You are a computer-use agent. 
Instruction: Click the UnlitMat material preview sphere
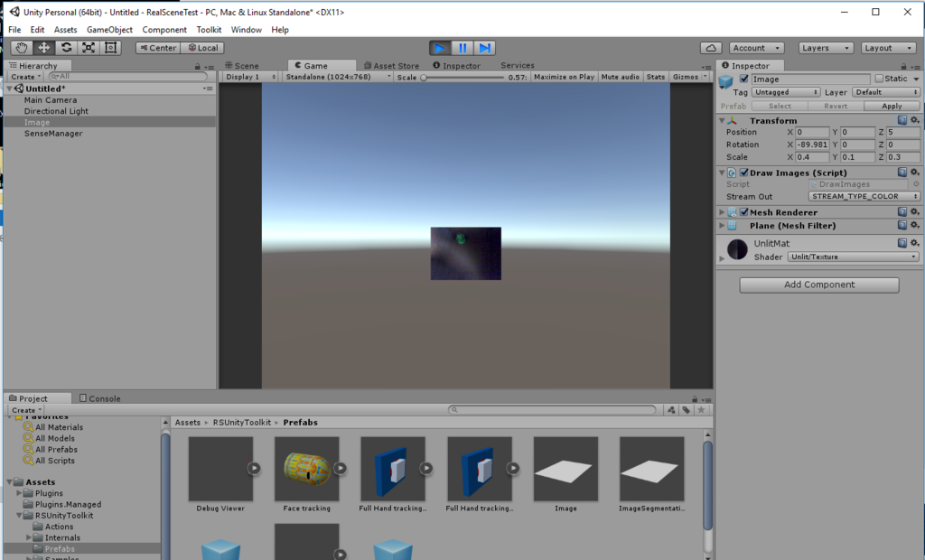(737, 249)
